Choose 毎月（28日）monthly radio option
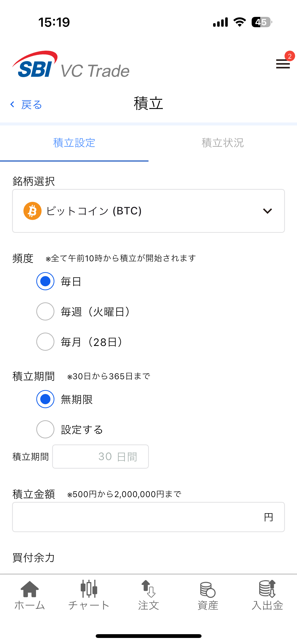297x644 pixels. point(45,342)
